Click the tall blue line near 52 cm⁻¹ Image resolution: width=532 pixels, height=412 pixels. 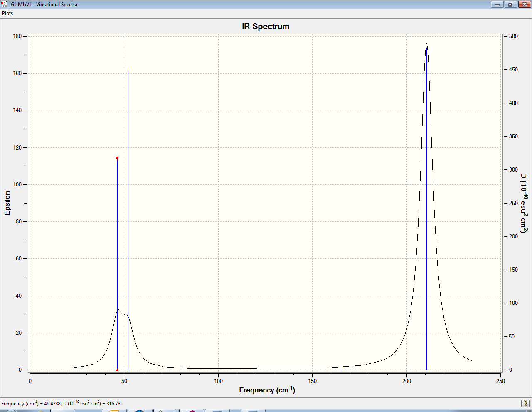[128, 220]
